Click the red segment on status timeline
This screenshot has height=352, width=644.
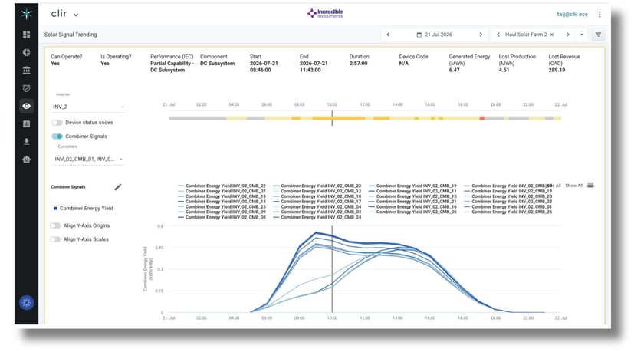481,118
